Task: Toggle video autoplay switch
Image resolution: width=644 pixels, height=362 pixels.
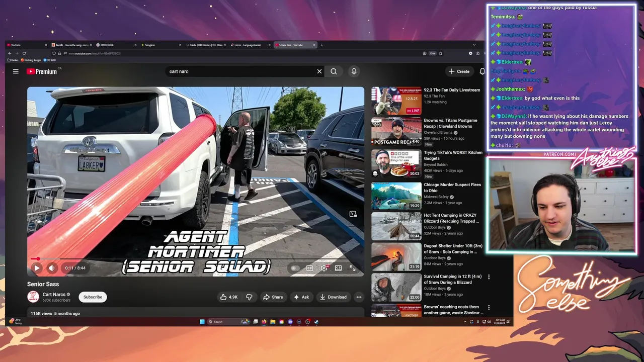Action: coord(295,268)
